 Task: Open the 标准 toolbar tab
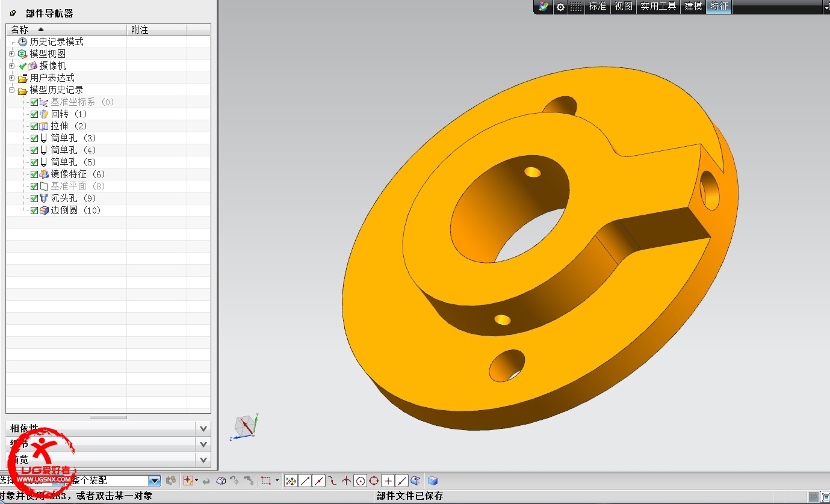598,7
